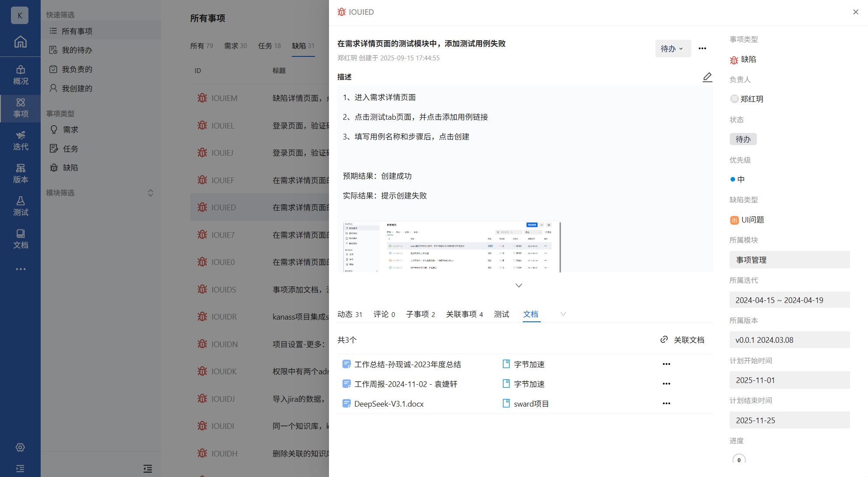
Task: Expand more tabs chevron after 文档
Action: [563, 314]
